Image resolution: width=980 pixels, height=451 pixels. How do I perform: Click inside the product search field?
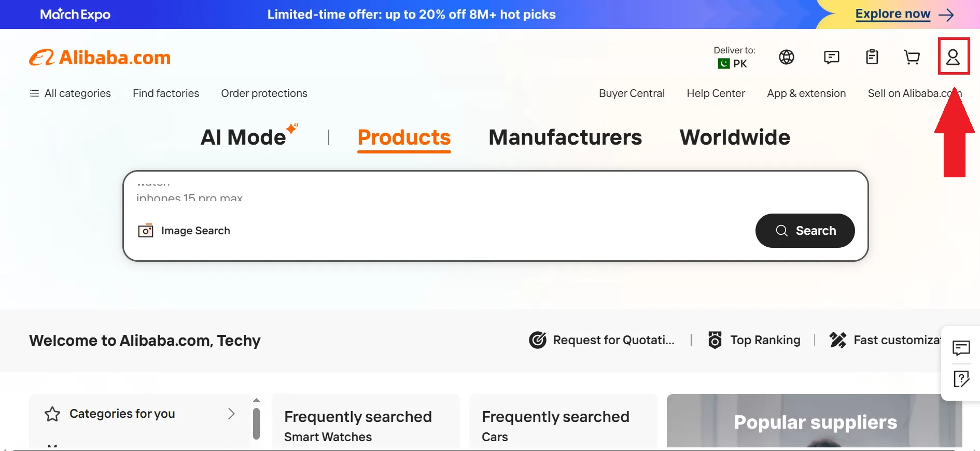(415, 202)
